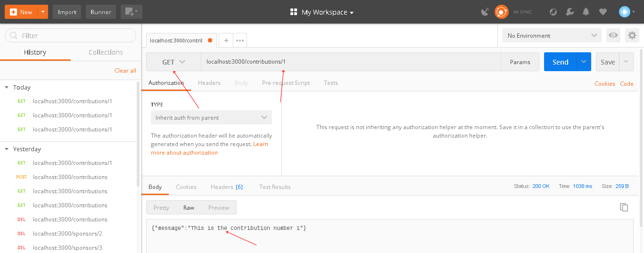Toggle environment quick look eye icon
The image size is (644, 253).
[x=613, y=35]
